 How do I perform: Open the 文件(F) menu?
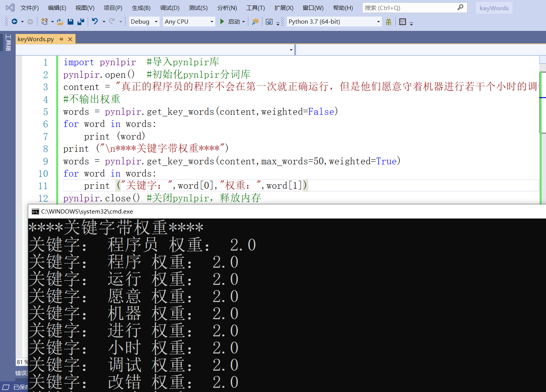29,8
